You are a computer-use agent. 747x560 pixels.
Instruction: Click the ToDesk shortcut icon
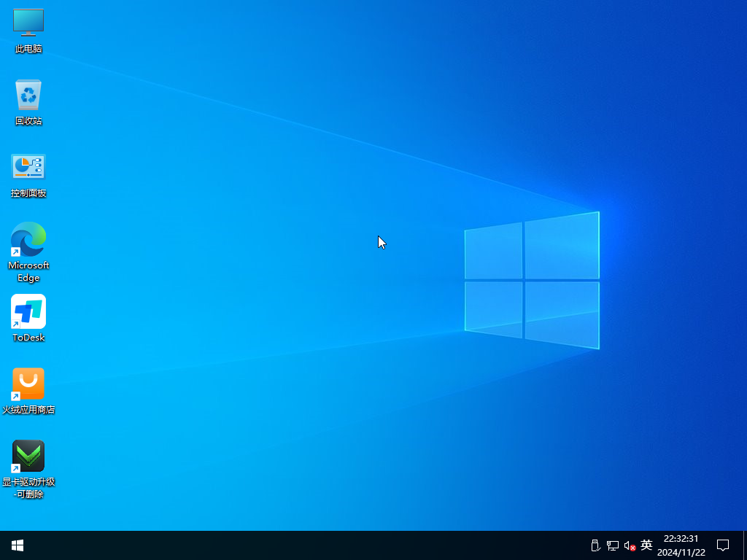click(x=28, y=312)
